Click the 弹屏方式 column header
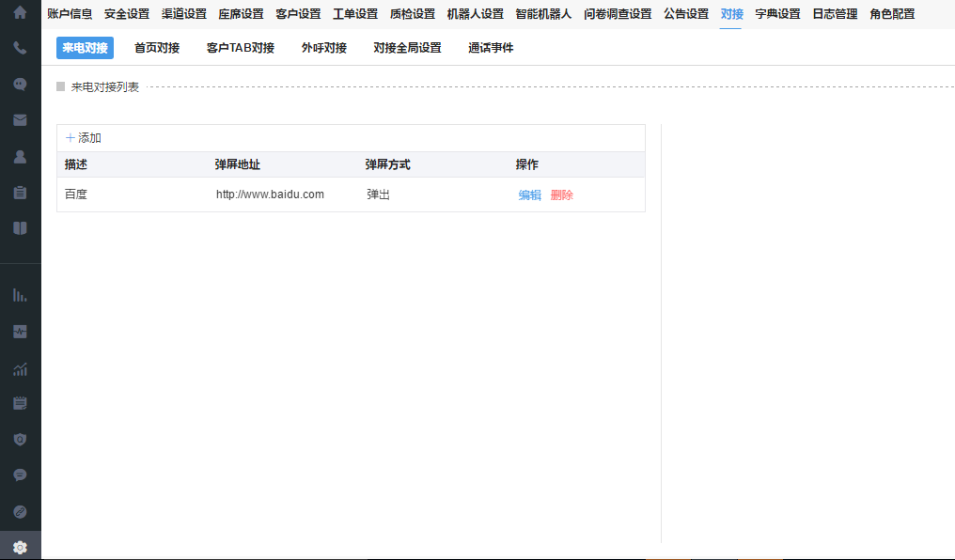This screenshot has width=955, height=560. 388,164
